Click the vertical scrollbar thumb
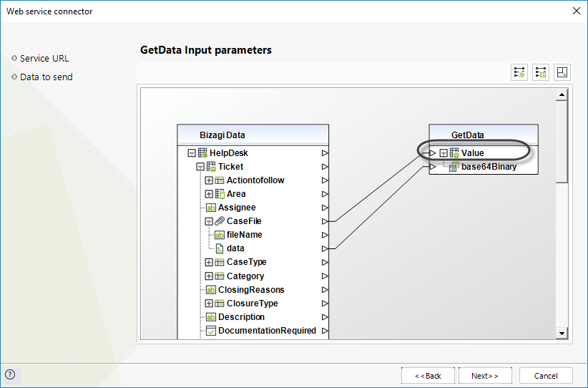This screenshot has height=388, width=588. pyautogui.click(x=562, y=142)
